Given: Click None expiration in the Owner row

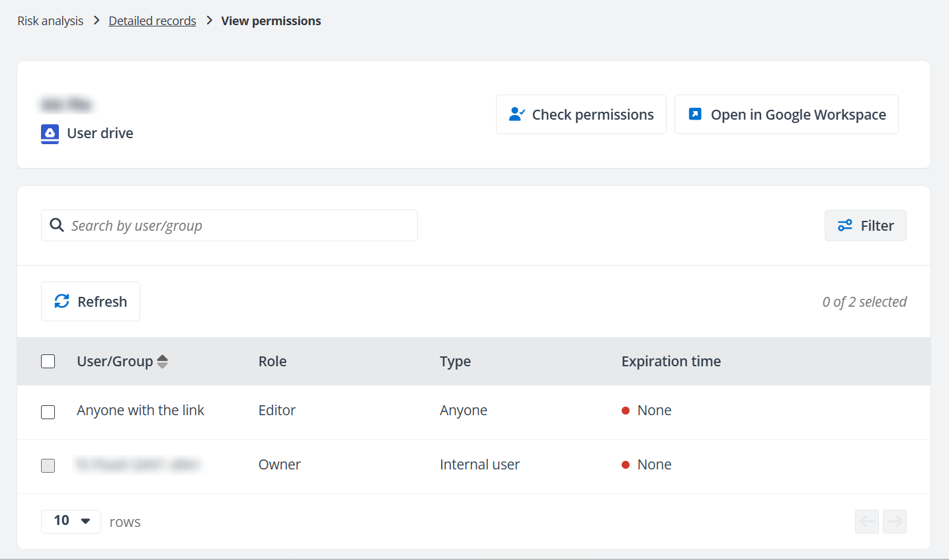Looking at the screenshot, I should tap(655, 465).
